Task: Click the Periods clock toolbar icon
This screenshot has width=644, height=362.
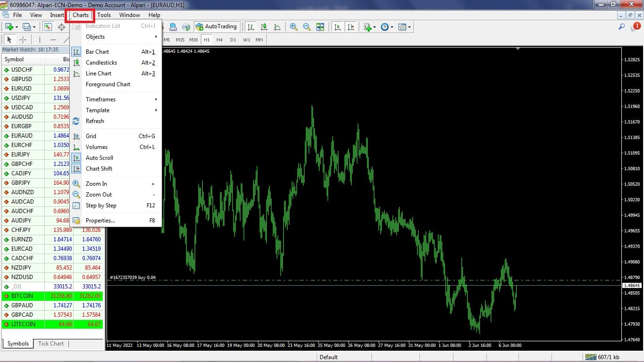Action: pos(384,27)
